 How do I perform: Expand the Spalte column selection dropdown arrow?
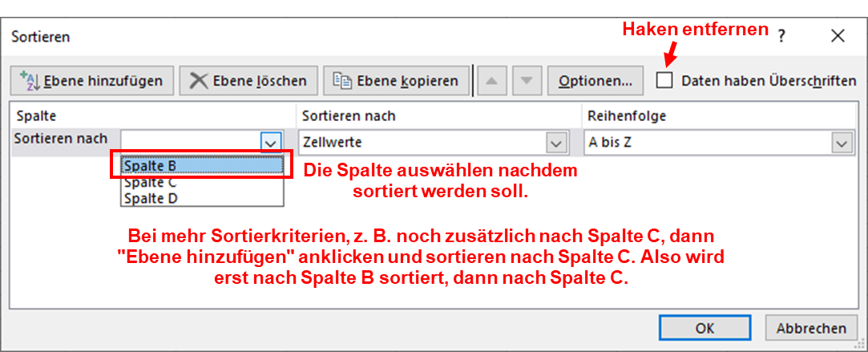point(272,142)
